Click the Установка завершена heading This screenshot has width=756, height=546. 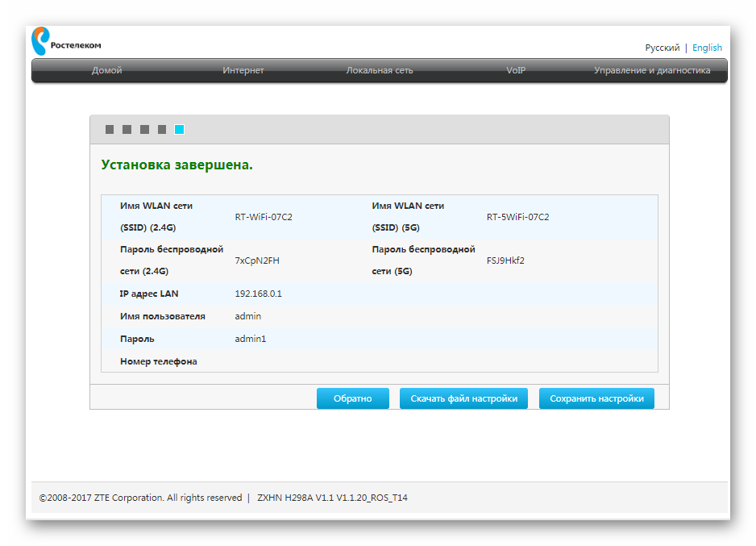pos(177,165)
